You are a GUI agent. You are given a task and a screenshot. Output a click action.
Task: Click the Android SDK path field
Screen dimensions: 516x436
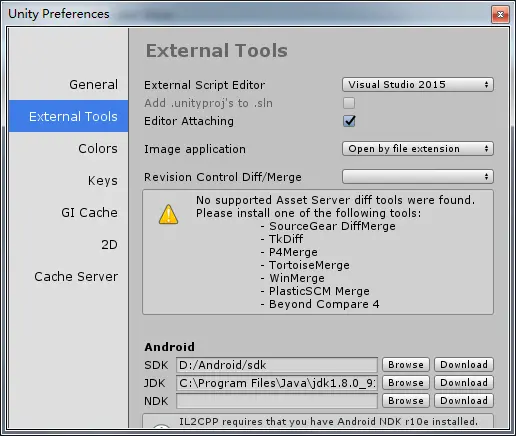click(277, 365)
